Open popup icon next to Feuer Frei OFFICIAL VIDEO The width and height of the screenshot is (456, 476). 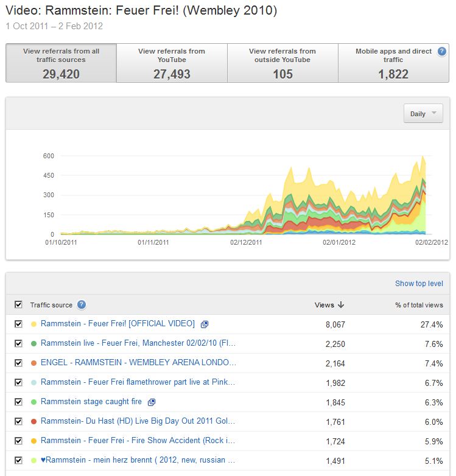click(x=205, y=324)
